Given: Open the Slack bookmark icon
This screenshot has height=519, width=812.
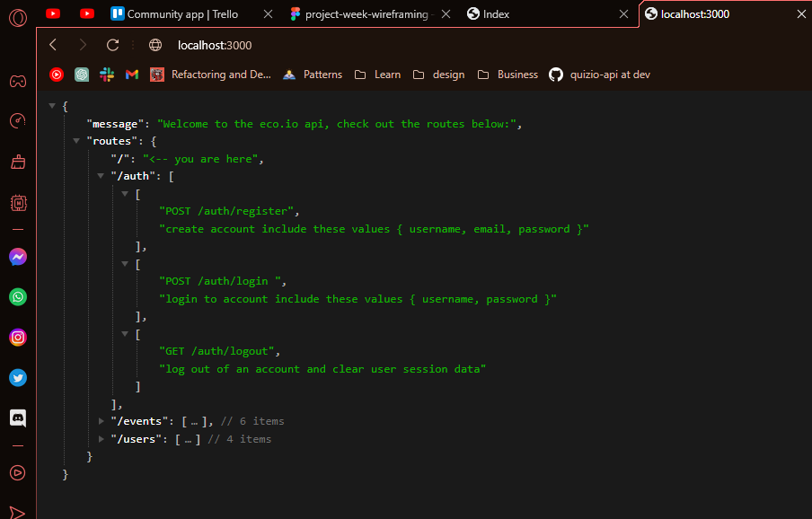Looking at the screenshot, I should (x=107, y=75).
